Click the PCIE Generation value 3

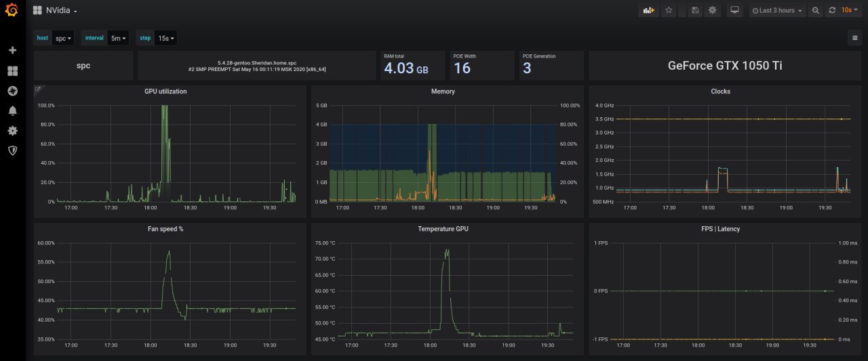(527, 68)
